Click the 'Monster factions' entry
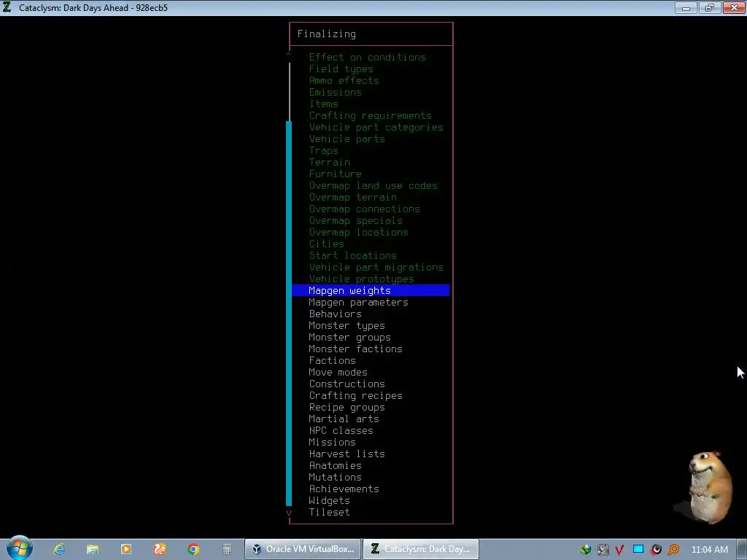The height and width of the screenshot is (560, 747). 355,349
